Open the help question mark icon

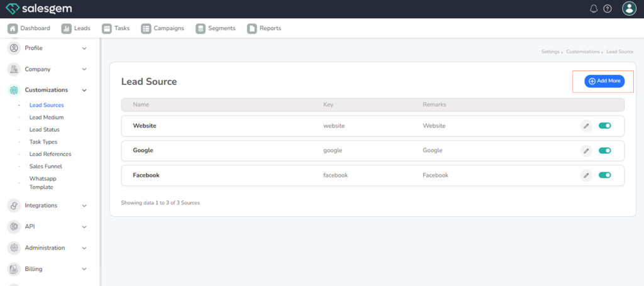point(608,9)
